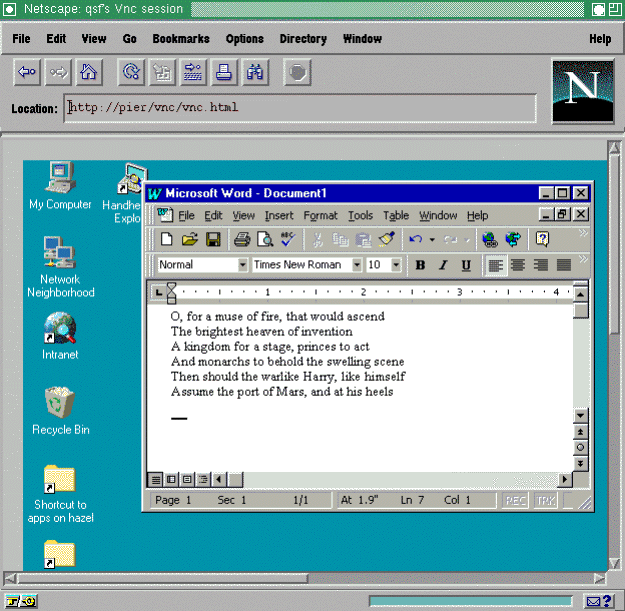Viewport: 625px width, 611px height.
Task: Click the Print icon in Word's toolbar
Action: pyautogui.click(x=241, y=239)
